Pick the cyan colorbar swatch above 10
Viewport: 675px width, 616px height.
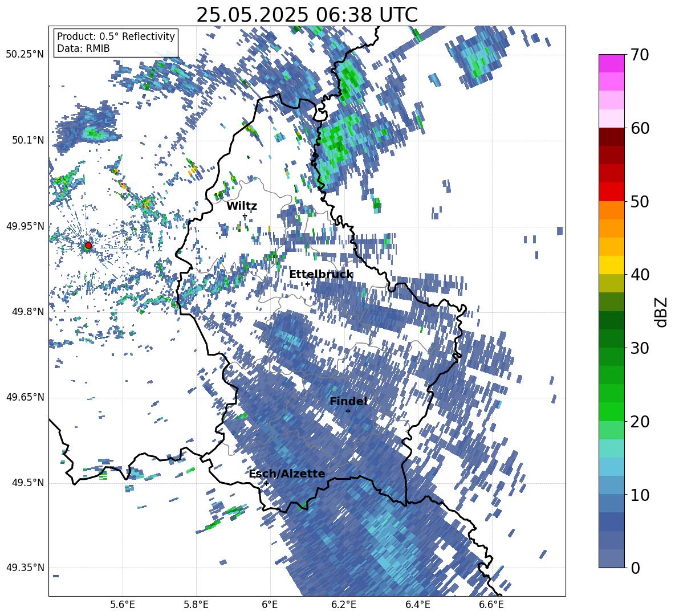pos(611,467)
